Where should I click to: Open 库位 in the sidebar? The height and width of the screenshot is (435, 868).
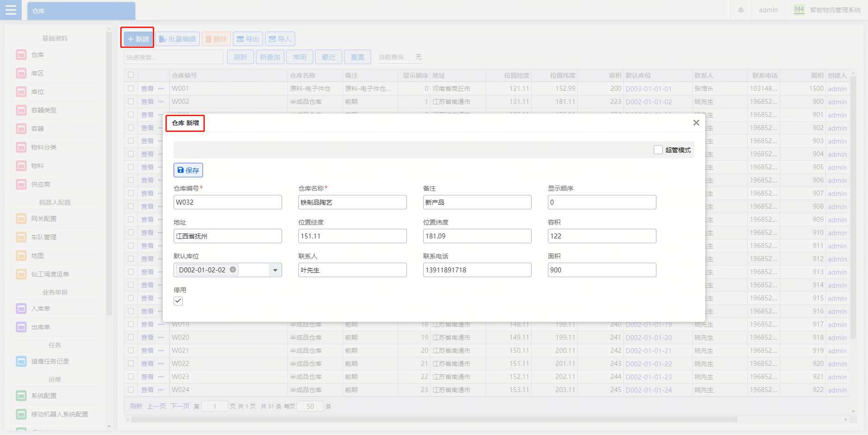(55, 92)
